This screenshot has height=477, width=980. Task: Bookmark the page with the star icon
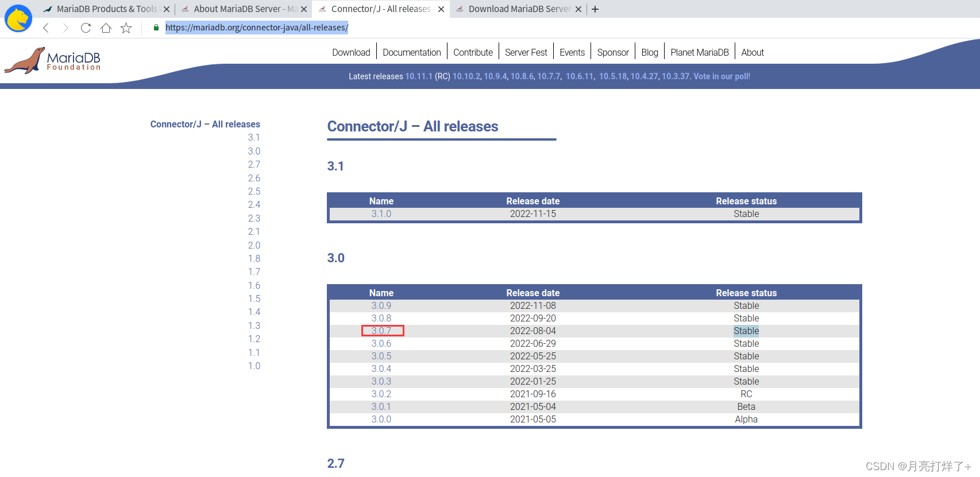click(126, 28)
